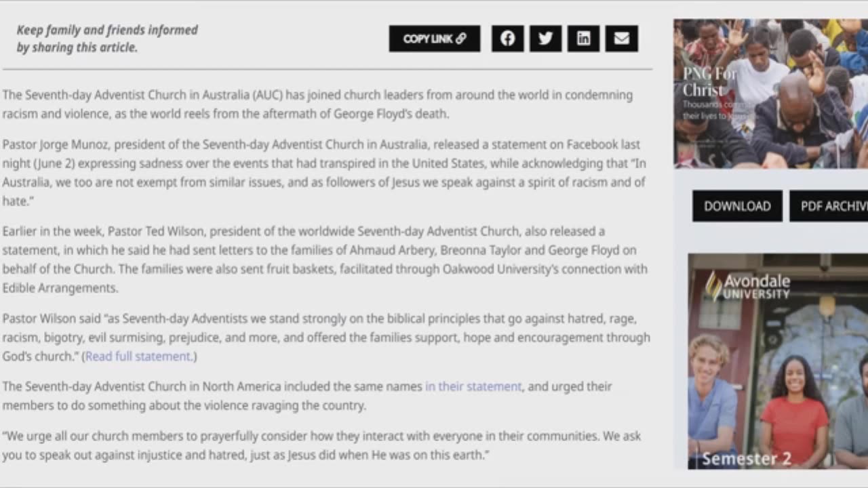This screenshot has height=488, width=868.
Task: Click the Avondale University flame logo
Action: pyautogui.click(x=713, y=285)
